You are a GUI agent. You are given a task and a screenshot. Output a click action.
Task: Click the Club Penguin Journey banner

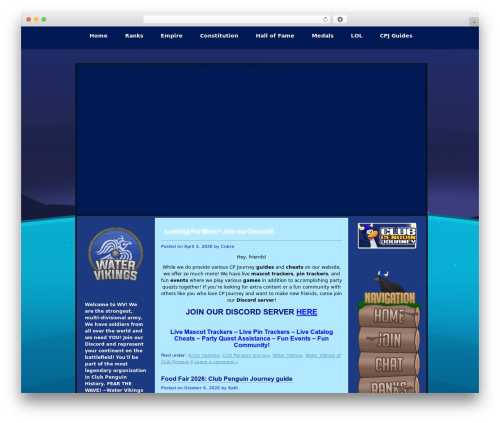(x=387, y=236)
